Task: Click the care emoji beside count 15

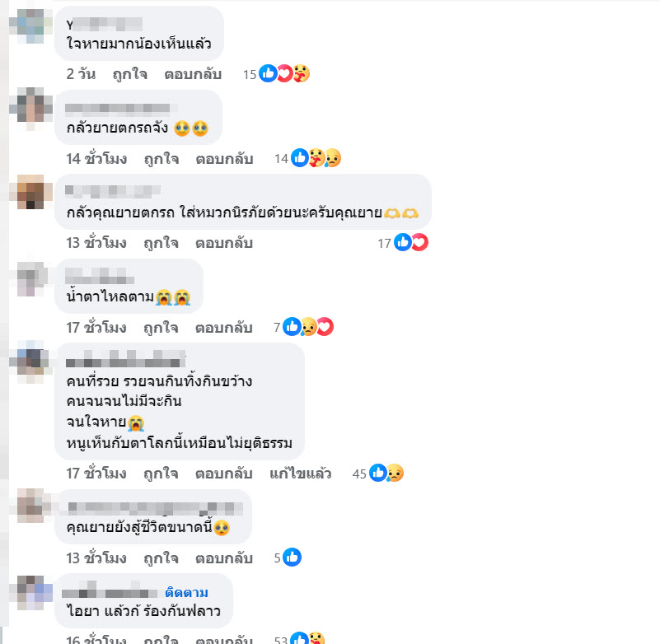Action: pyautogui.click(x=302, y=73)
